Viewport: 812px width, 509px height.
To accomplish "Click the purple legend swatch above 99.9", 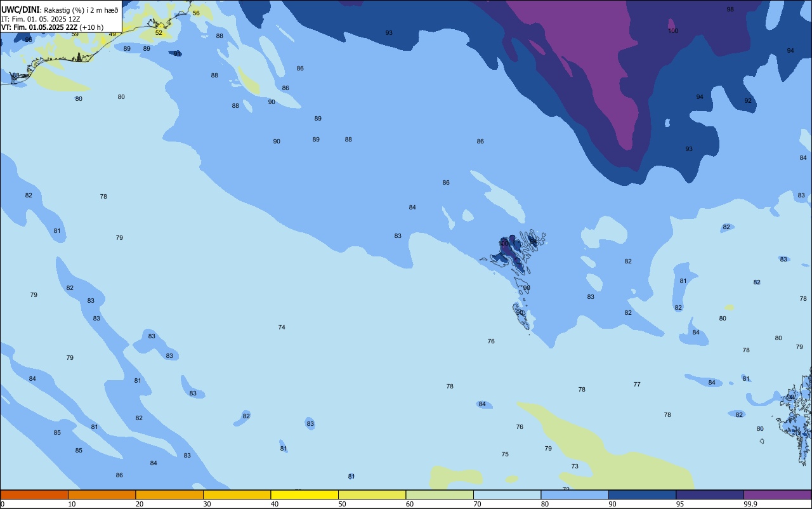I will tap(777, 494).
